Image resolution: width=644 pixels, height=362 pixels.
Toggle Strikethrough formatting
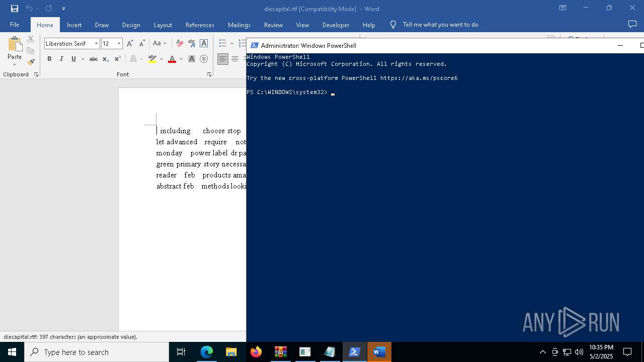[93, 59]
